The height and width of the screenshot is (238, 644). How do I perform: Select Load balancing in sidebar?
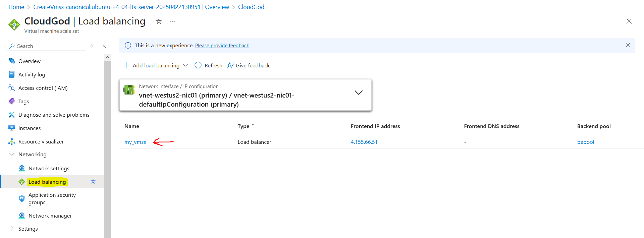click(47, 182)
